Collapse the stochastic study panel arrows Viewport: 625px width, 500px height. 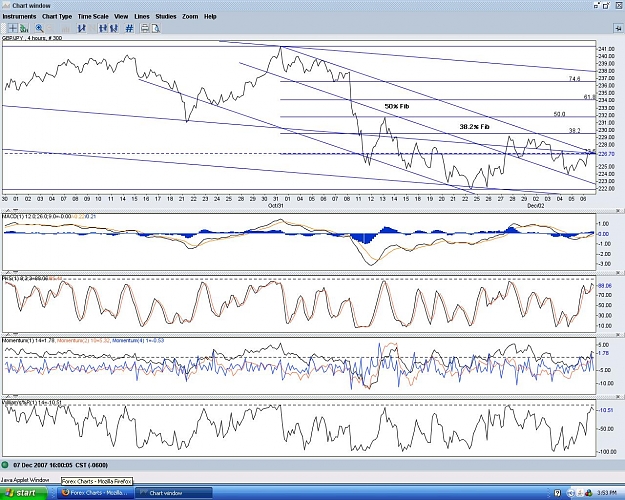(11, 272)
